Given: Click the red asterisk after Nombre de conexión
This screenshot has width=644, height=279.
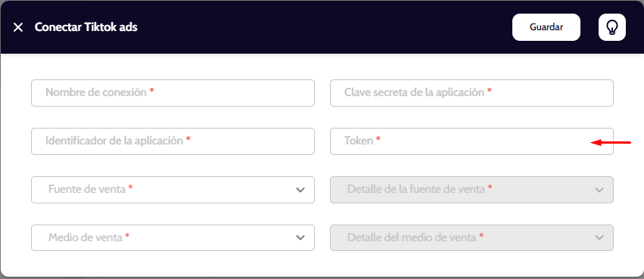Looking at the screenshot, I should tap(151, 91).
